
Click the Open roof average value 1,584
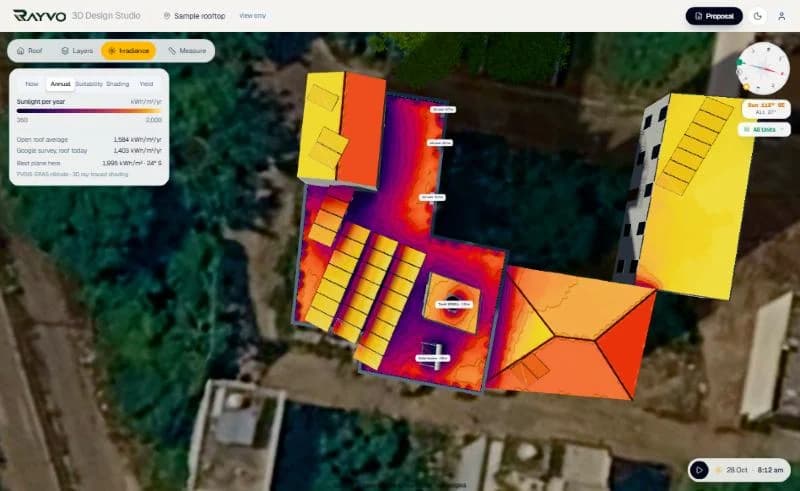(137, 139)
